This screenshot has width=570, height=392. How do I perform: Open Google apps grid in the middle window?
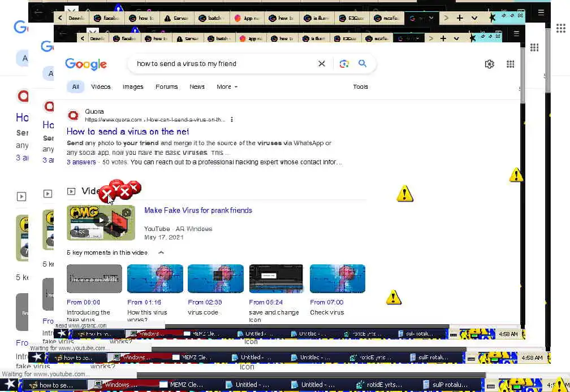click(534, 47)
